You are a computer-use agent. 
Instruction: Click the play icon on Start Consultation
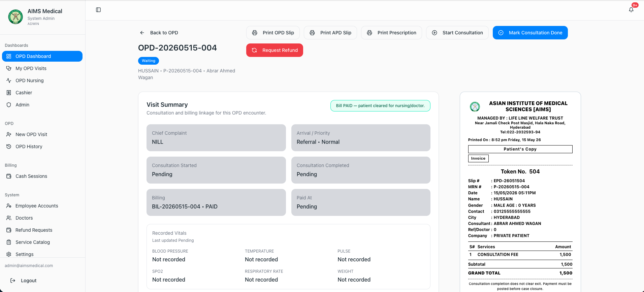[x=434, y=33]
